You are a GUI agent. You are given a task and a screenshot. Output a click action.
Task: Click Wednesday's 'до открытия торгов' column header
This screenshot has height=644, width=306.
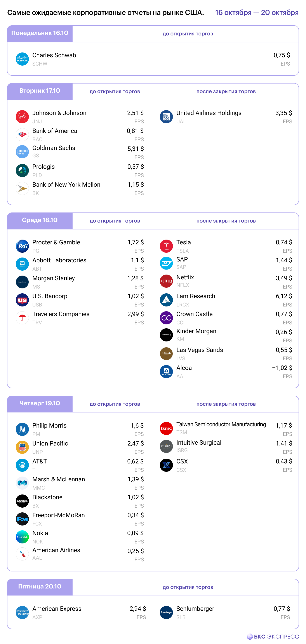(115, 221)
